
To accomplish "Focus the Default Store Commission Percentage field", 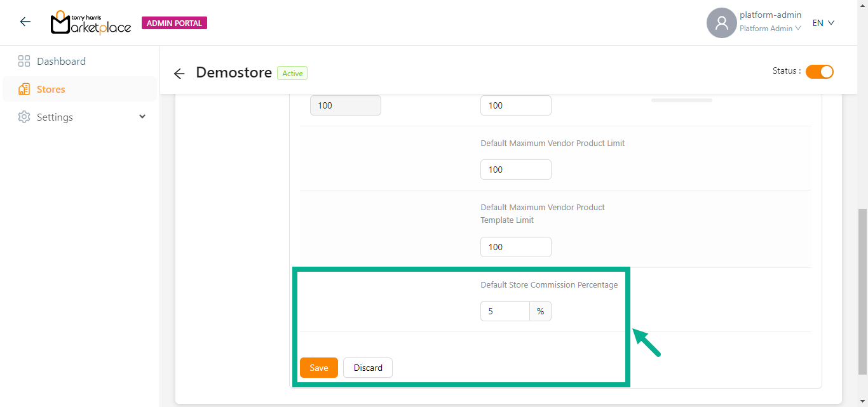I will [x=505, y=312].
